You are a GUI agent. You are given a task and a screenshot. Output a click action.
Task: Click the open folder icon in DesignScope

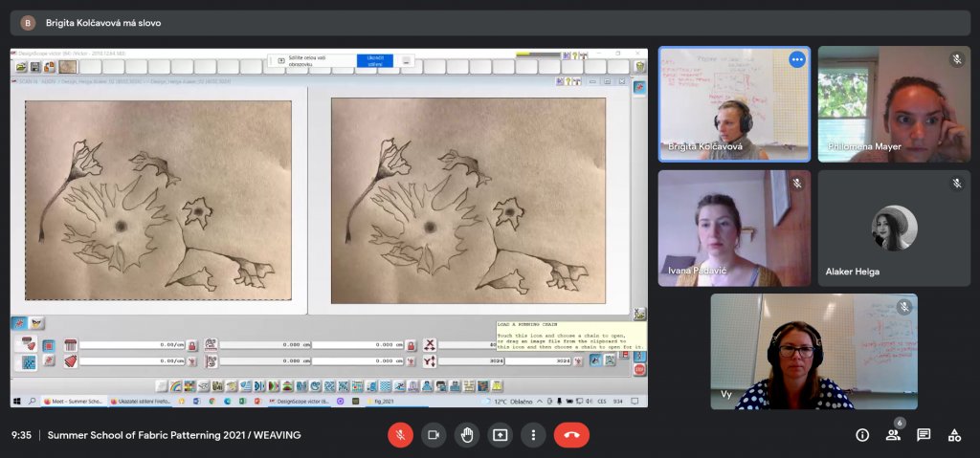21,67
